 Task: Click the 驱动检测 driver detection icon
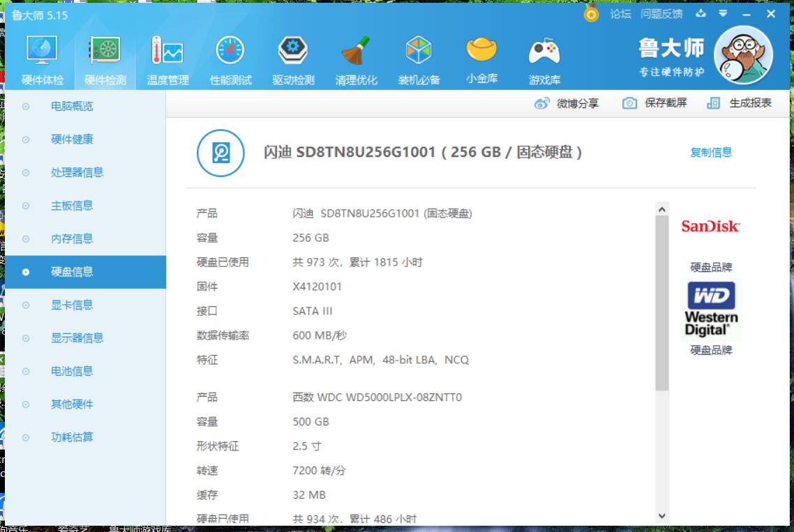click(x=293, y=52)
